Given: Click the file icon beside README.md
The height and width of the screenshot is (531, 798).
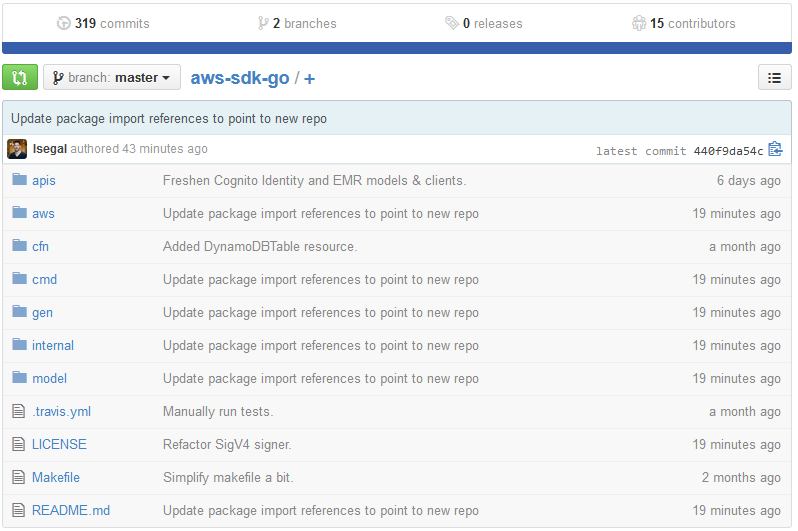Looking at the screenshot, I should [x=18, y=510].
